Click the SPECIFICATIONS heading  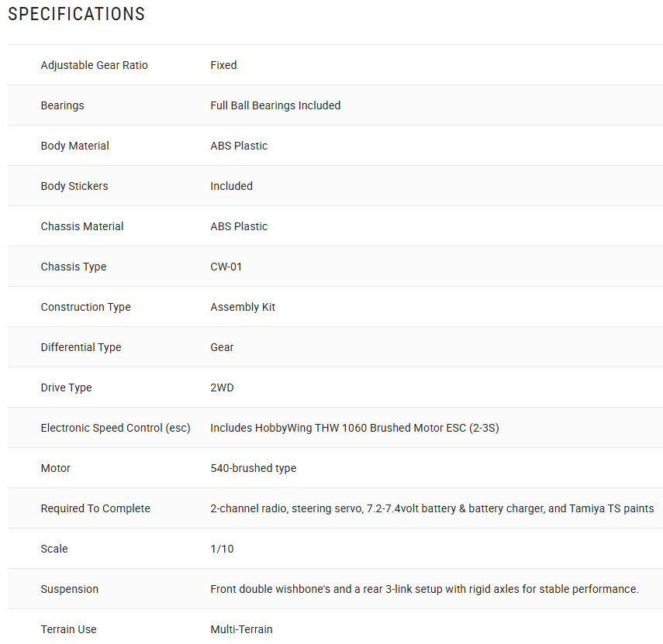pos(77,14)
